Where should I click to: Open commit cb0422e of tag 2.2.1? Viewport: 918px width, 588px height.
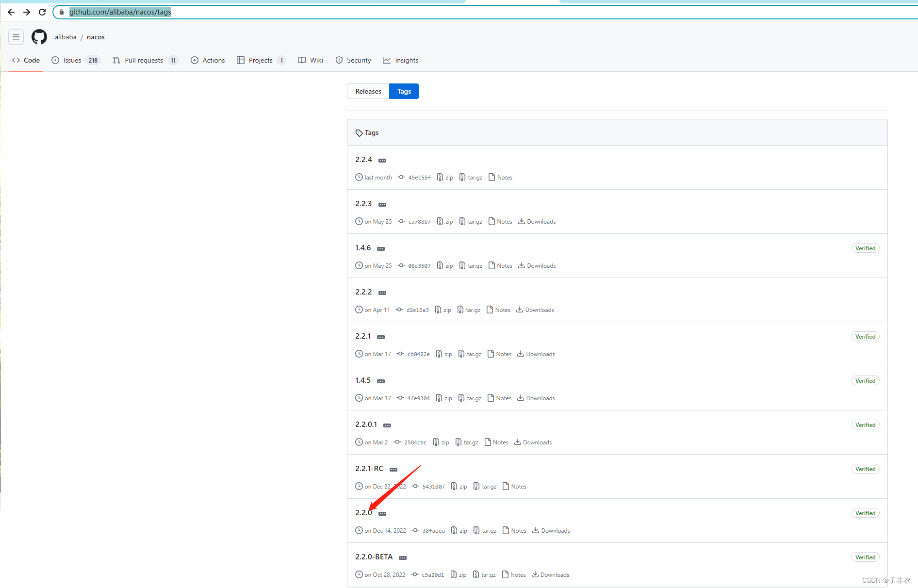[413, 354]
